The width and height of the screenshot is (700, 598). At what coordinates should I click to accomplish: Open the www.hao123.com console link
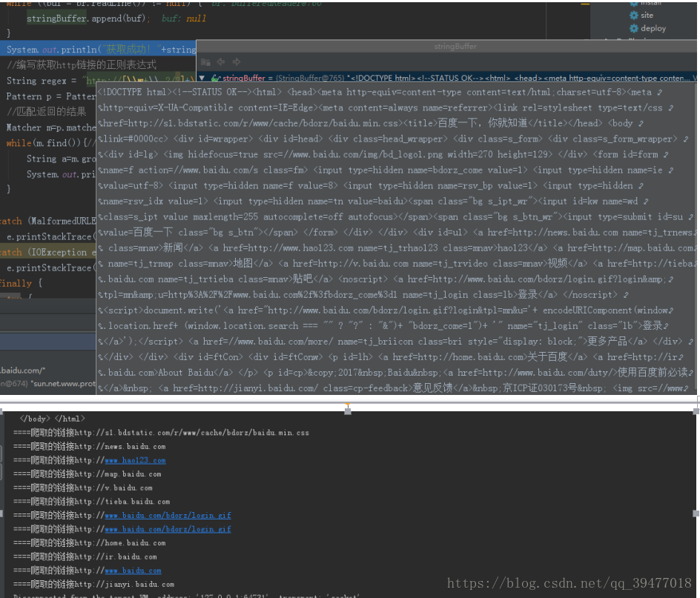coord(135,460)
